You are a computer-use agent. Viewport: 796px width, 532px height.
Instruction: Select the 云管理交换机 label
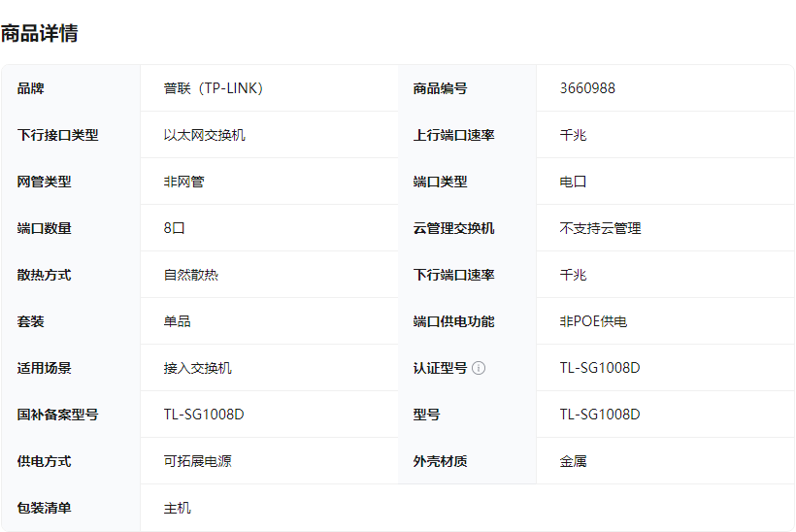click(454, 228)
